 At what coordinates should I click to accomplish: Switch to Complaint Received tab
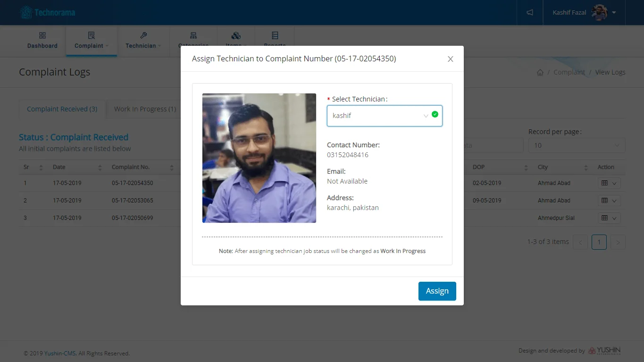pos(62,109)
